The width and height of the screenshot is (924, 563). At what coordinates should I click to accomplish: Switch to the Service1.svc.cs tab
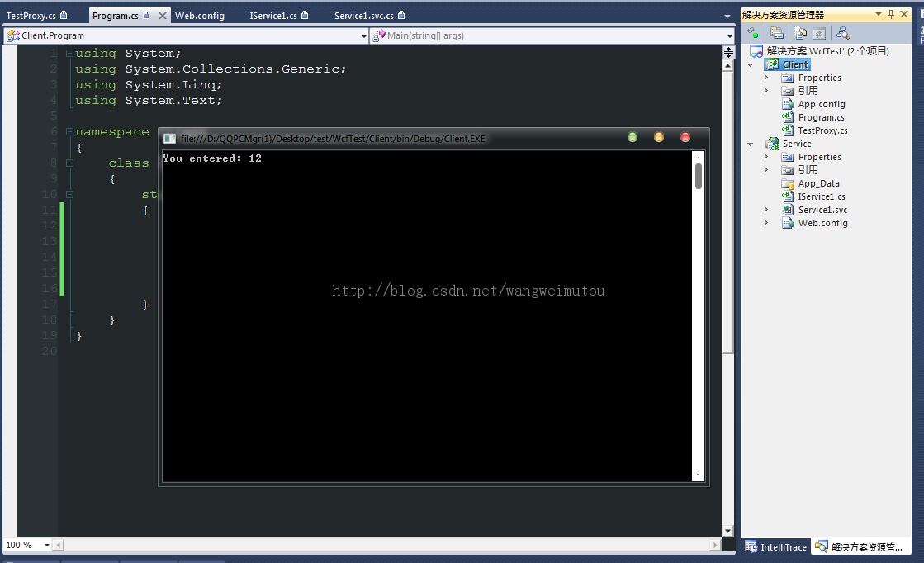pos(369,16)
